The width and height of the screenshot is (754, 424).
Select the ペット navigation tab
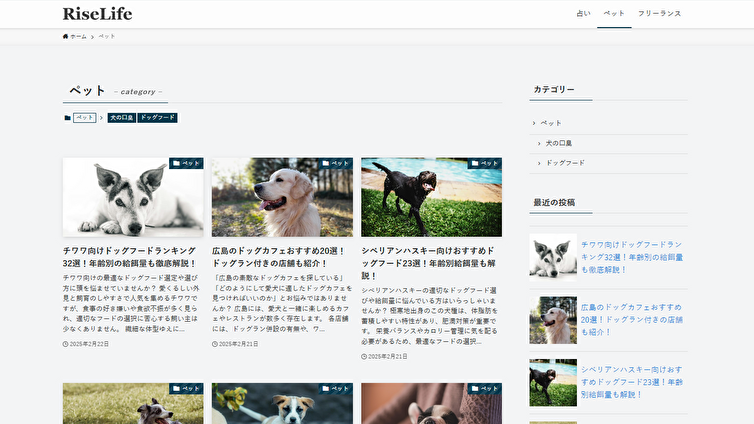point(614,14)
